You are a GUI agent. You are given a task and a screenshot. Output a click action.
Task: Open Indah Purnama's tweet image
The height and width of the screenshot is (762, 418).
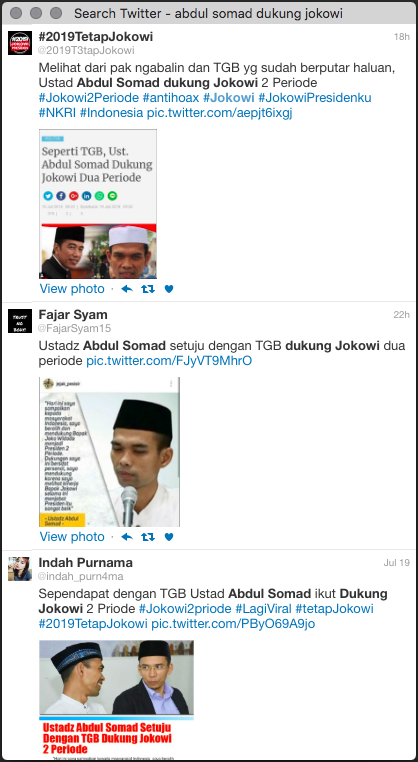117,699
